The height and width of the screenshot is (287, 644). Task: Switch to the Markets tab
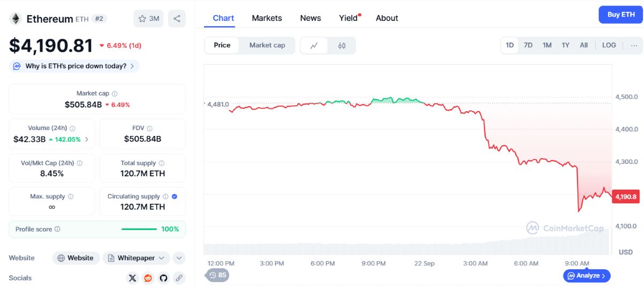coord(267,18)
